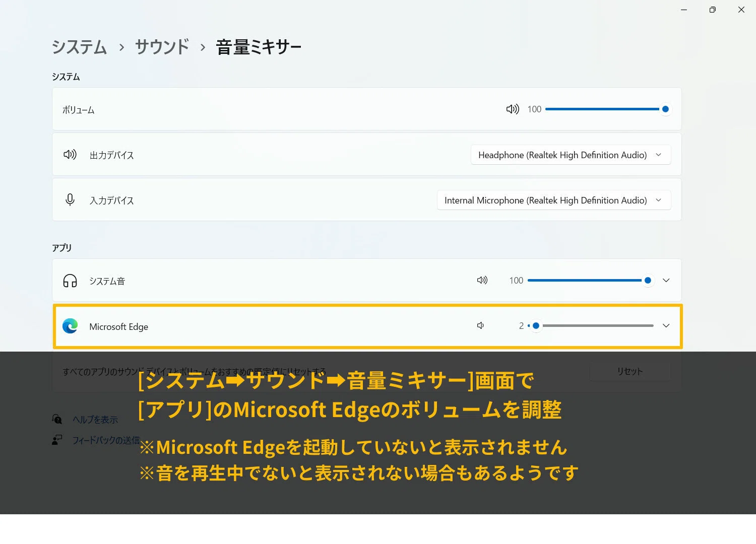This screenshot has width=756, height=544.
Task: Open the ヘルプを表示 link
Action: coord(95,420)
